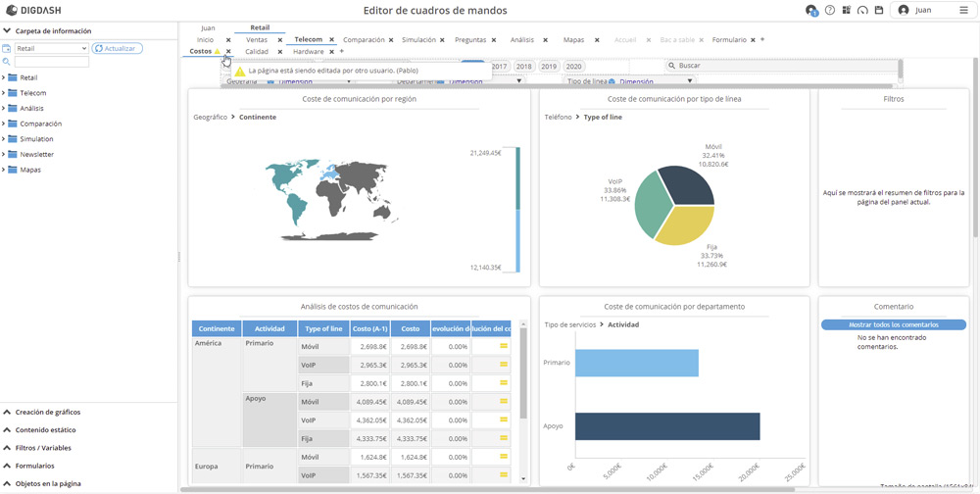Open the hamburger menu next to Juan
Viewport: 980px width, 494px height.
(963, 10)
